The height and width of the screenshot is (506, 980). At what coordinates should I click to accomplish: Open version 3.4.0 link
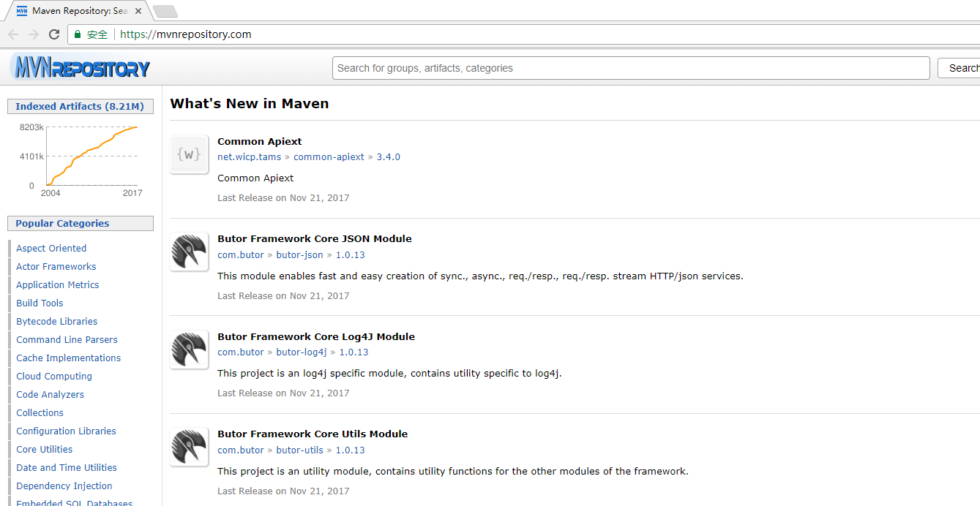coord(389,157)
